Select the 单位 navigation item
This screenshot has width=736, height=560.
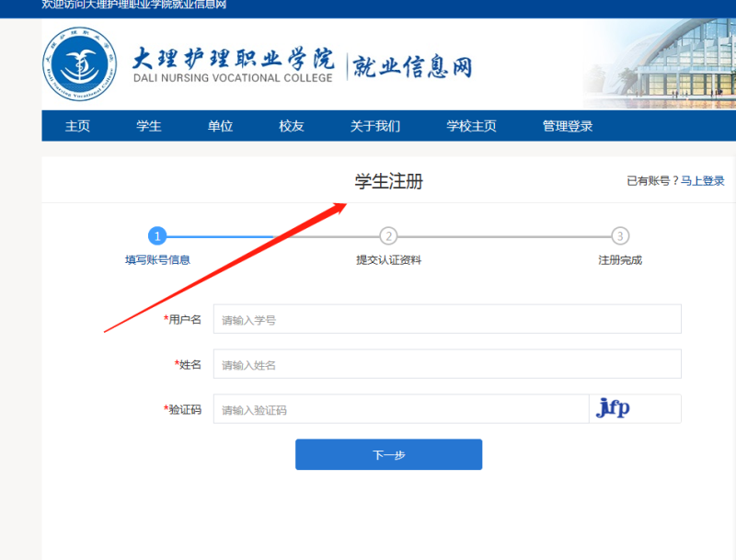[220, 126]
